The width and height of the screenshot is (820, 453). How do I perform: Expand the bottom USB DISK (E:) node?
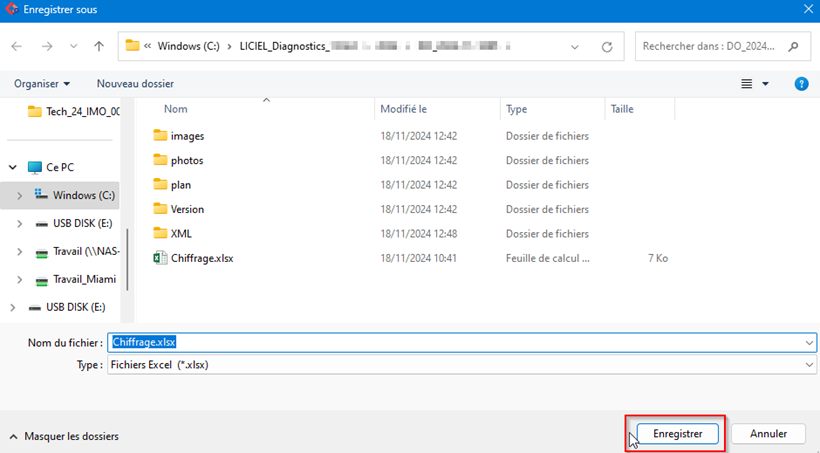click(13, 307)
